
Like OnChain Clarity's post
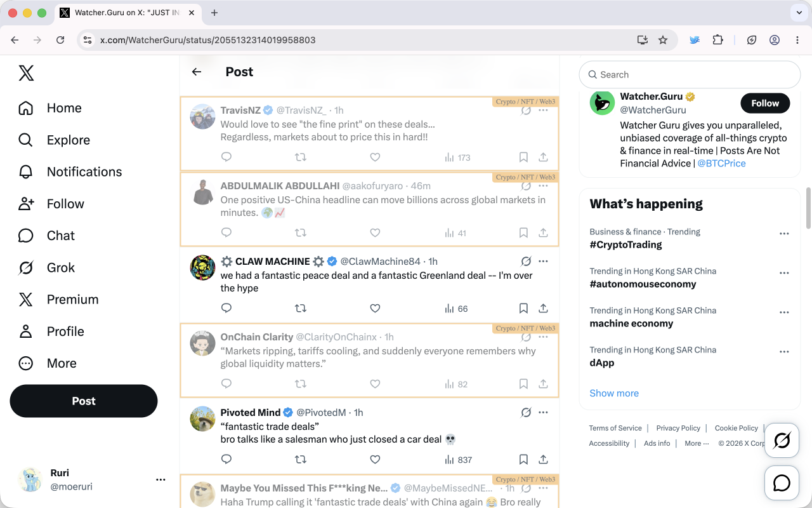click(x=375, y=384)
